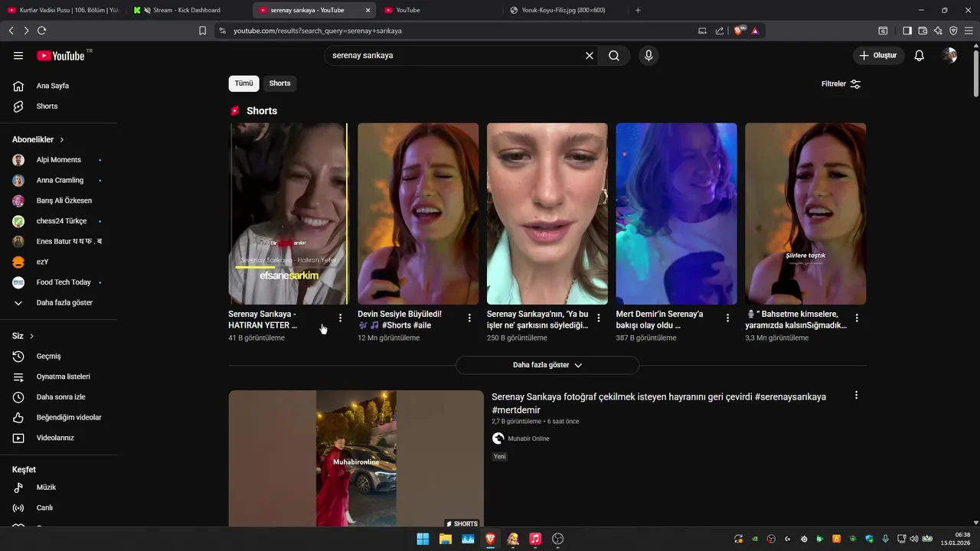Open the notifications bell

tap(920, 56)
